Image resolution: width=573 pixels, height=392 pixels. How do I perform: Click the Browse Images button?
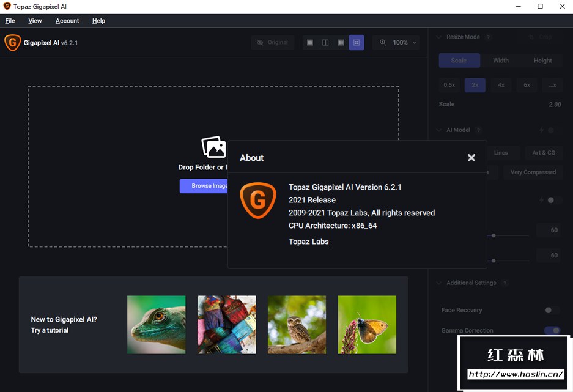[x=204, y=186]
